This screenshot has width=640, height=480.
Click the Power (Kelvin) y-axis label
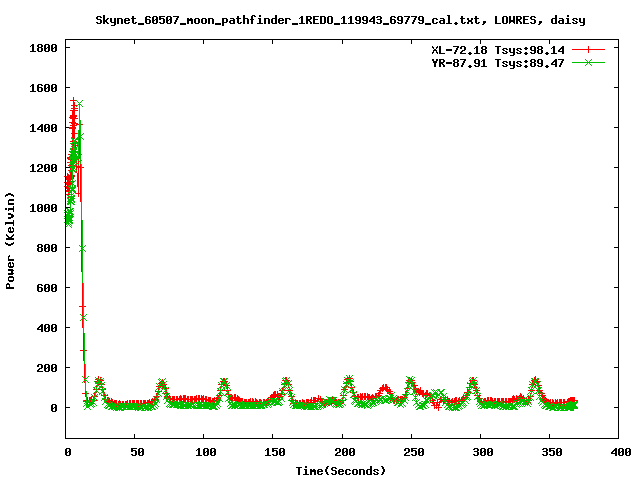pyautogui.click(x=10, y=240)
